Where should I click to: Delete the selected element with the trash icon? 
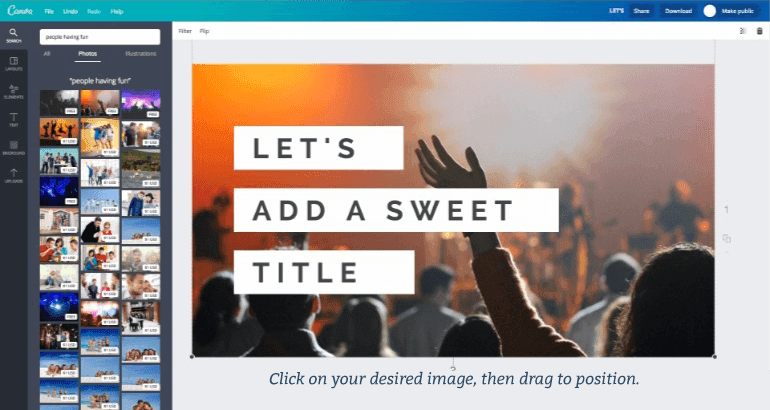point(759,31)
